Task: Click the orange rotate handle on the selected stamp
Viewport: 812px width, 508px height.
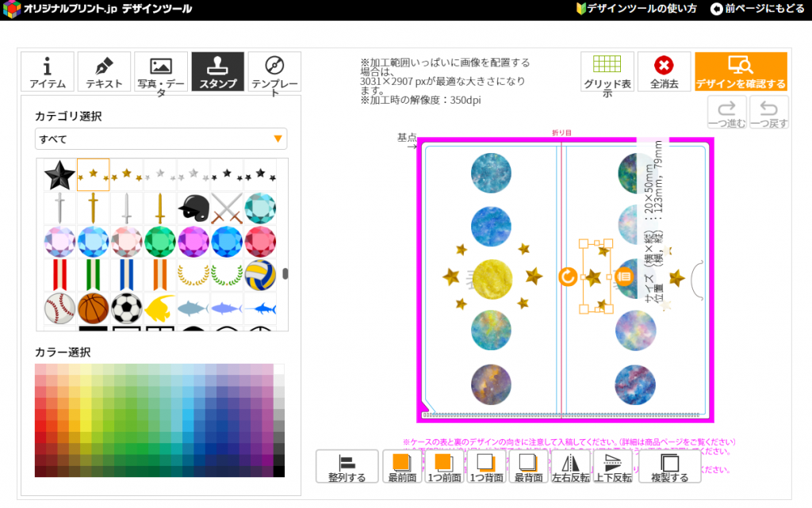Action: [568, 277]
